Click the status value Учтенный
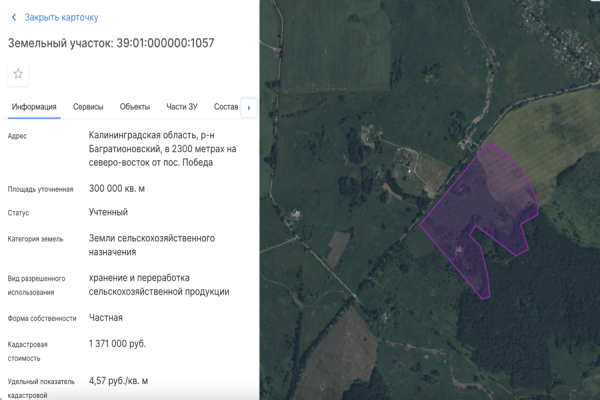 (x=108, y=212)
